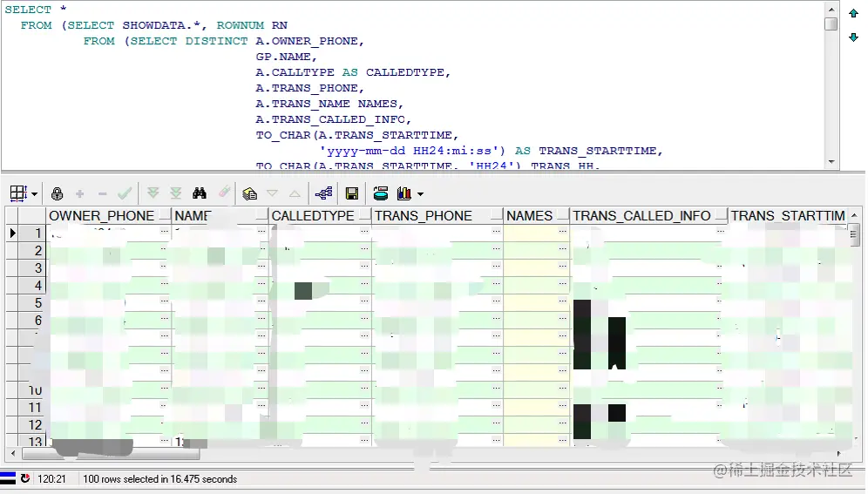Click grid horizontal scrollbar left arrow

(13, 454)
